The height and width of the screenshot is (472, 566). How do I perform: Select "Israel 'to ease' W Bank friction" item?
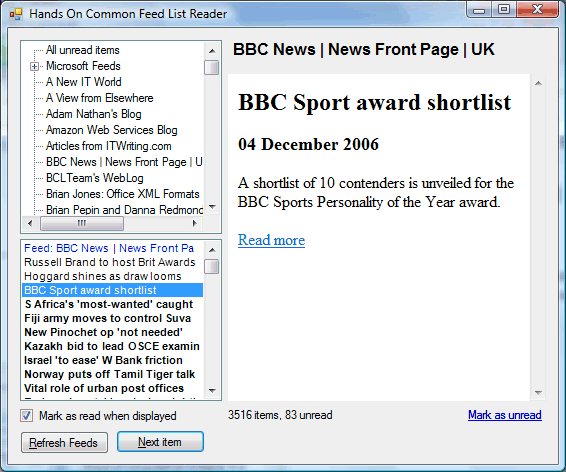point(112,360)
